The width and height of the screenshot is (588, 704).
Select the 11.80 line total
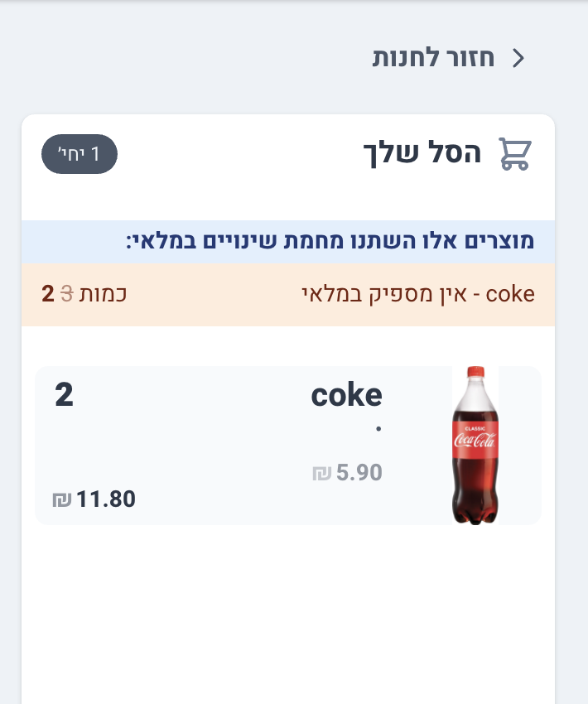click(x=106, y=499)
